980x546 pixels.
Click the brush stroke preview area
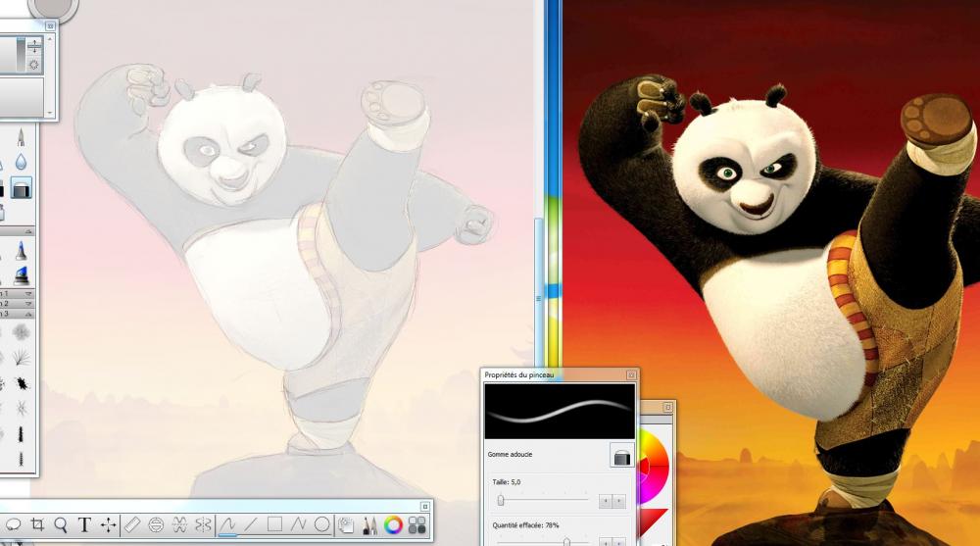(x=560, y=411)
